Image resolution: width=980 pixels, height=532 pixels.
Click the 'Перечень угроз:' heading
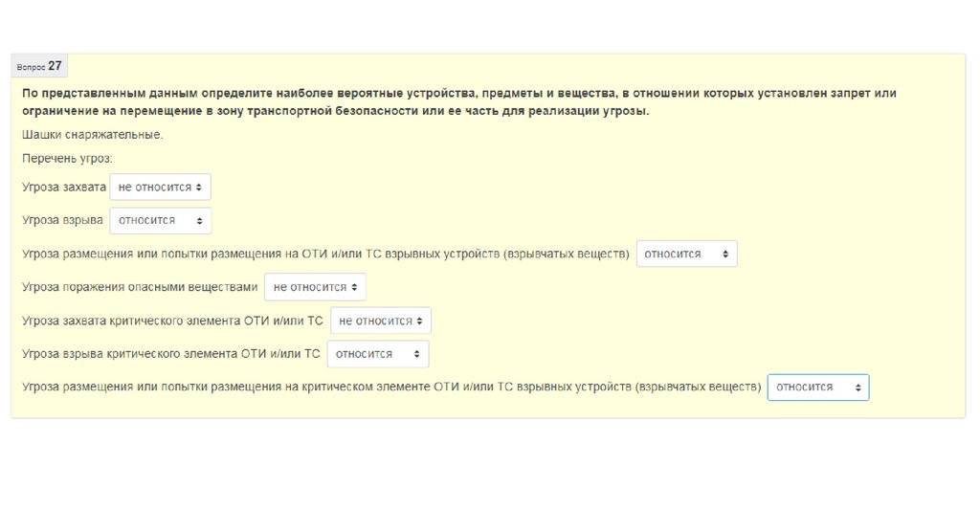point(68,158)
